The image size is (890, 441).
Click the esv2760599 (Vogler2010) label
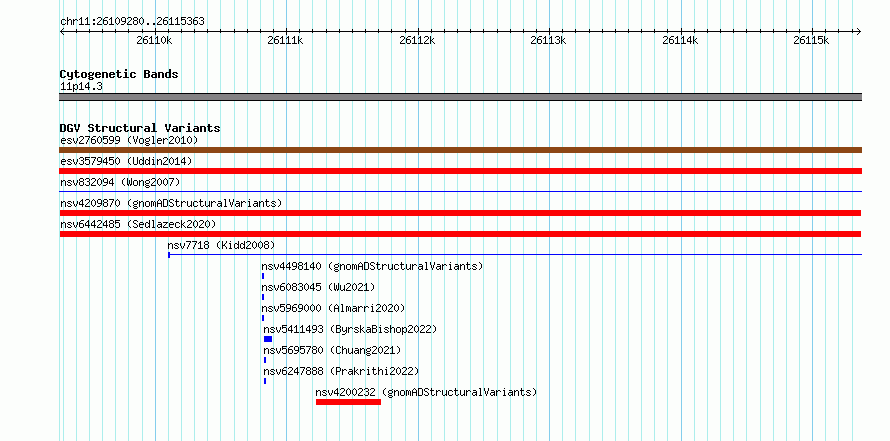click(x=129, y=140)
